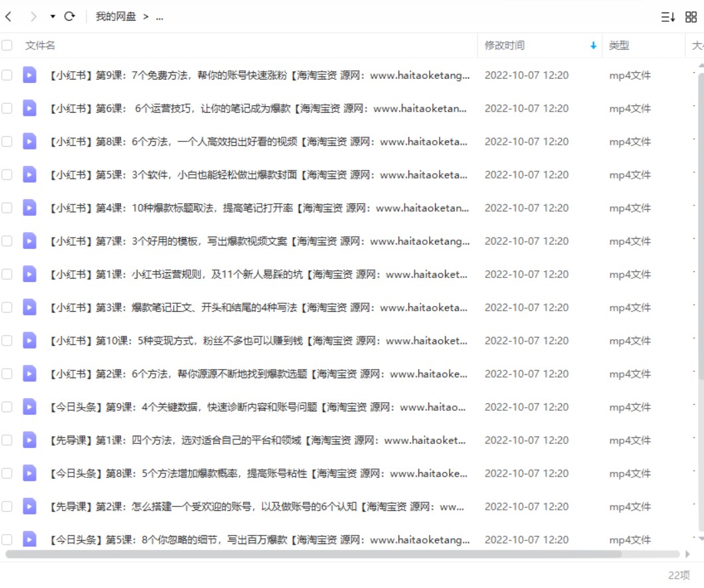704x588 pixels.
Task: Switch to grid view icon
Action: pyautogui.click(x=691, y=17)
